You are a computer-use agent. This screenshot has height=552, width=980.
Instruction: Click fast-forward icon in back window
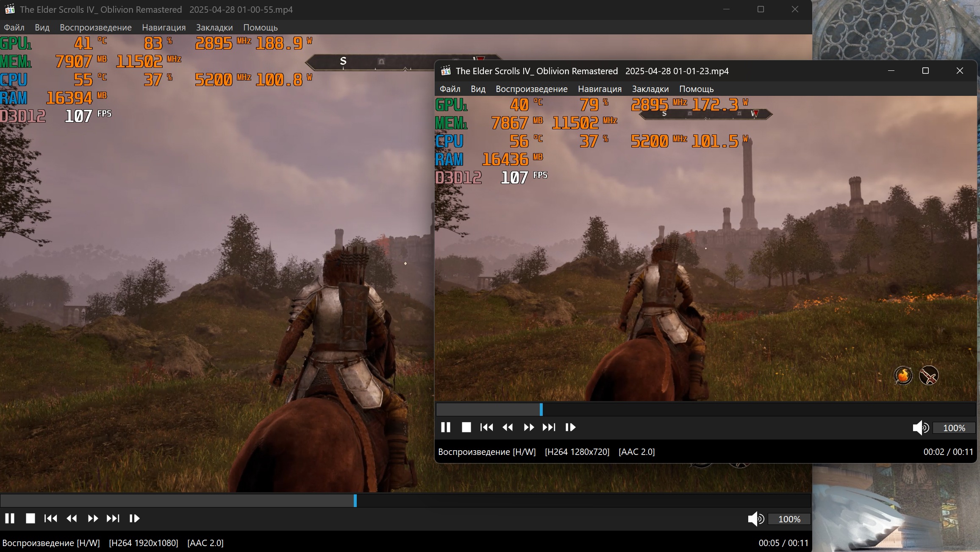(x=93, y=519)
